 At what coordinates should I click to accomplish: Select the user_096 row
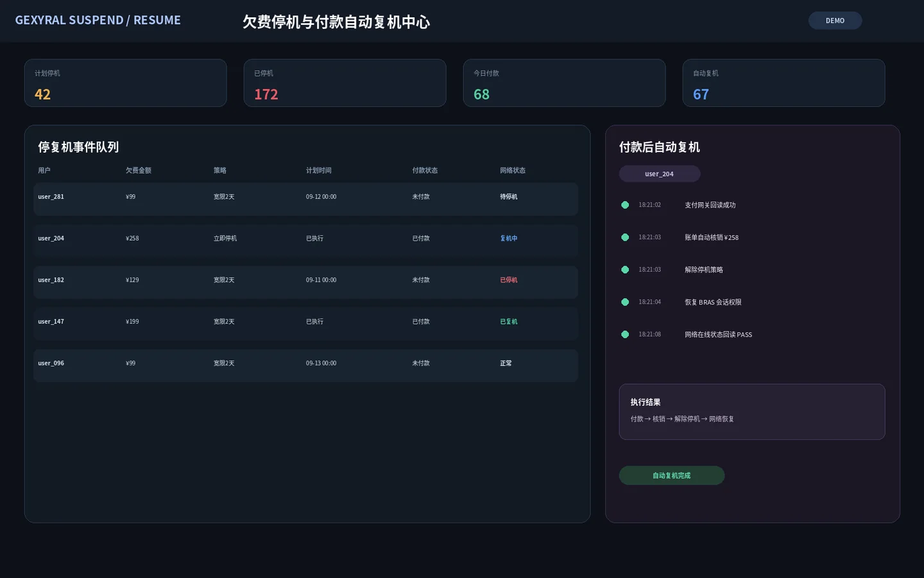click(x=305, y=366)
